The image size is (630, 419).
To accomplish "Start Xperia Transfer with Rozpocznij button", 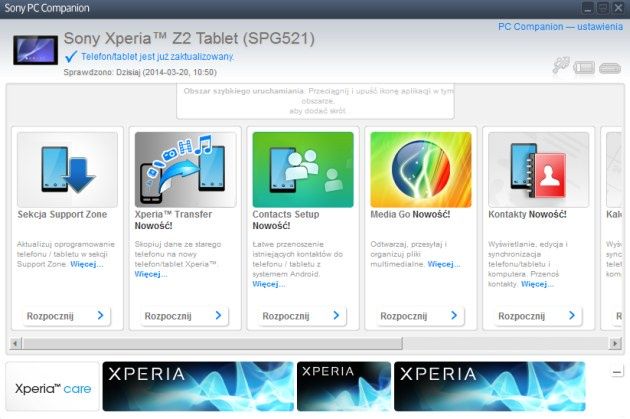I will 184,316.
